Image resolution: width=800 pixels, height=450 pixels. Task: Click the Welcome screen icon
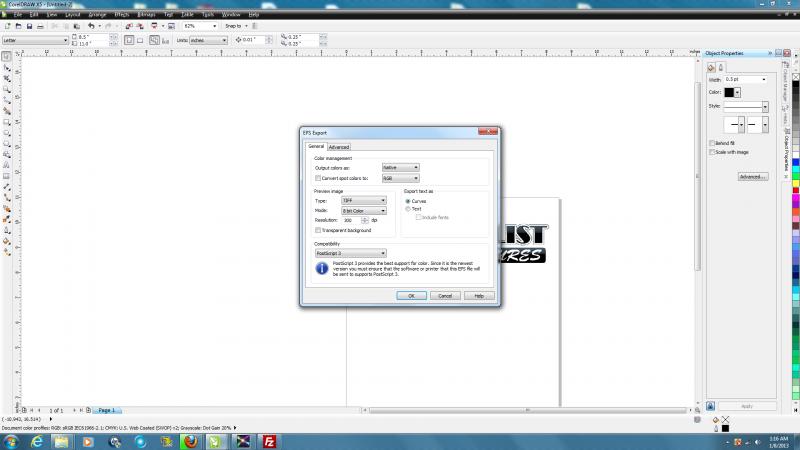[x=171, y=26]
